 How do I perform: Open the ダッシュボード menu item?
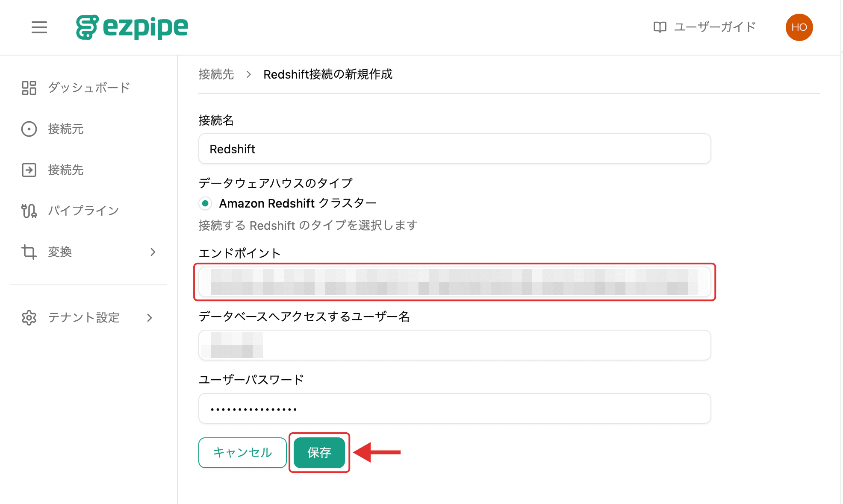(x=88, y=88)
